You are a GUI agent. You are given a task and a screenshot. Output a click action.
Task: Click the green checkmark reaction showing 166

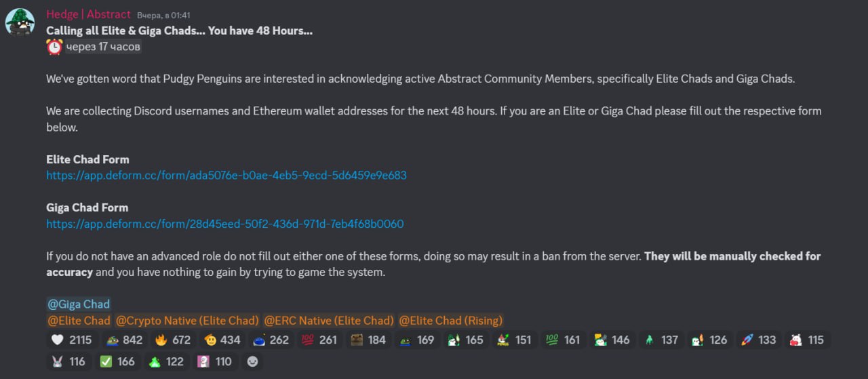tap(117, 361)
